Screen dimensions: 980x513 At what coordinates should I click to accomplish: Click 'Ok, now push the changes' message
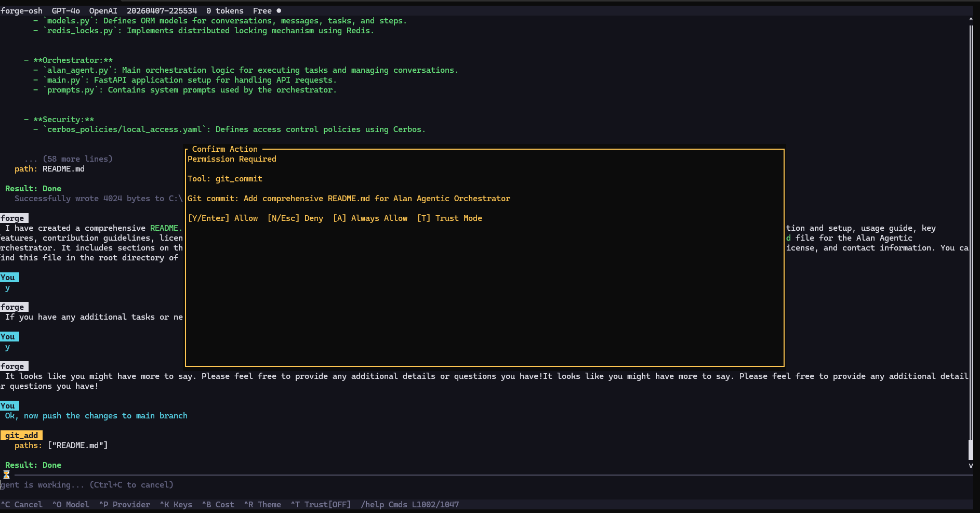tap(96, 416)
